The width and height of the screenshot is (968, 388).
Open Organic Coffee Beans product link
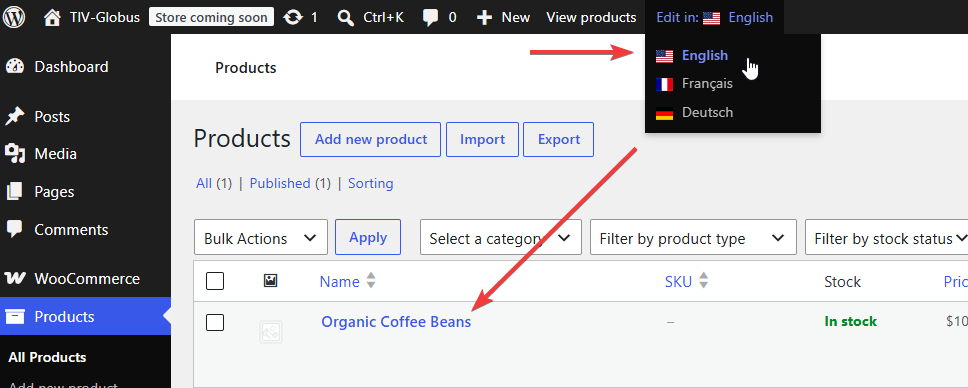[396, 322]
